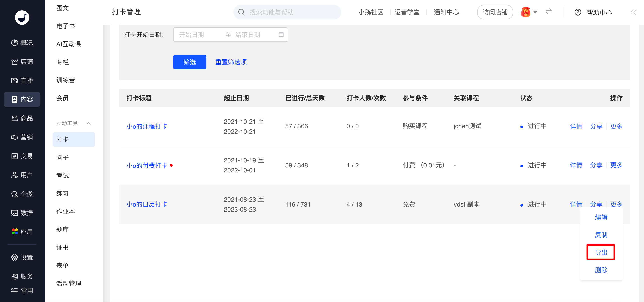Click the calendar icon in date field

pos(281,34)
